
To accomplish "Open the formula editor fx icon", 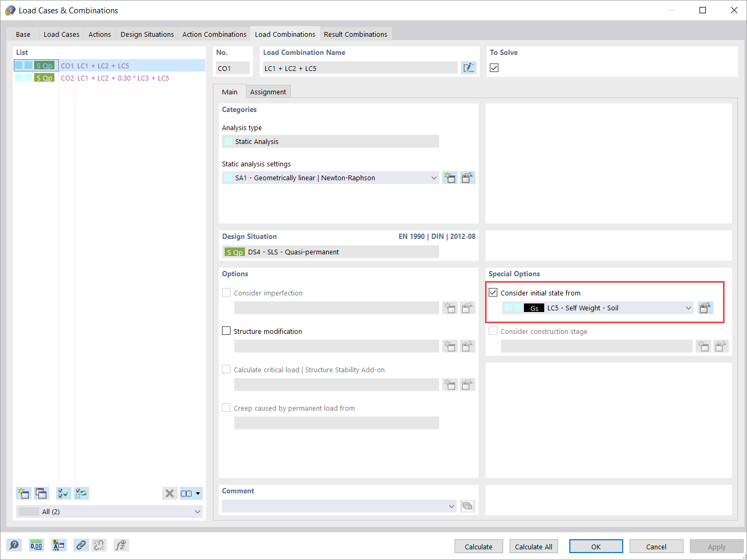I will point(121,545).
